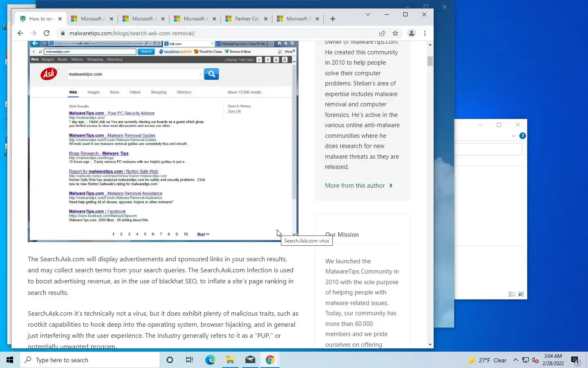Image resolution: width=588 pixels, height=368 pixels.
Task: Switch to the Partner Cen tab
Action: [x=247, y=19]
